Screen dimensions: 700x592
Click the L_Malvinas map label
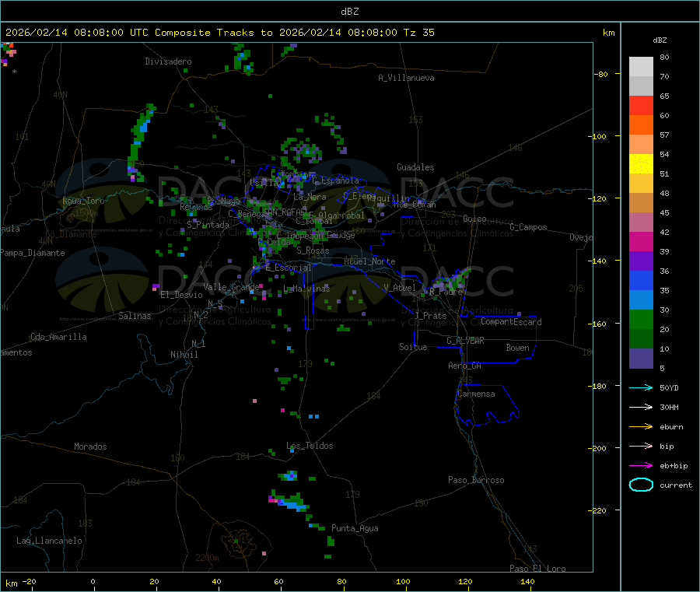(x=306, y=289)
